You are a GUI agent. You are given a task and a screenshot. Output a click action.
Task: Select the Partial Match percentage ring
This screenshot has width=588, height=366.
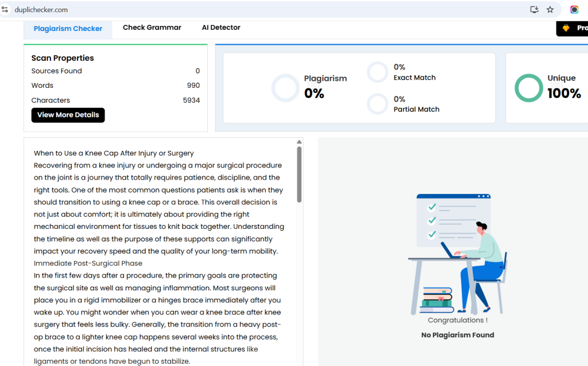[x=377, y=104]
